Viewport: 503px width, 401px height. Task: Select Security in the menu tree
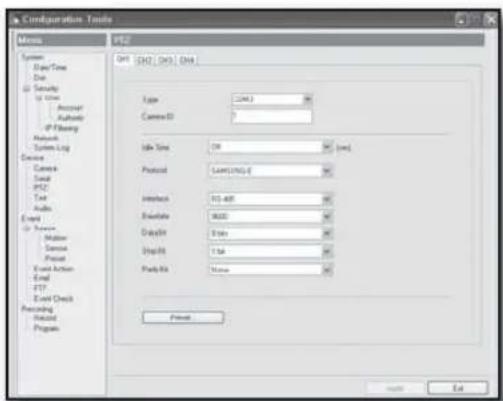pos(46,88)
